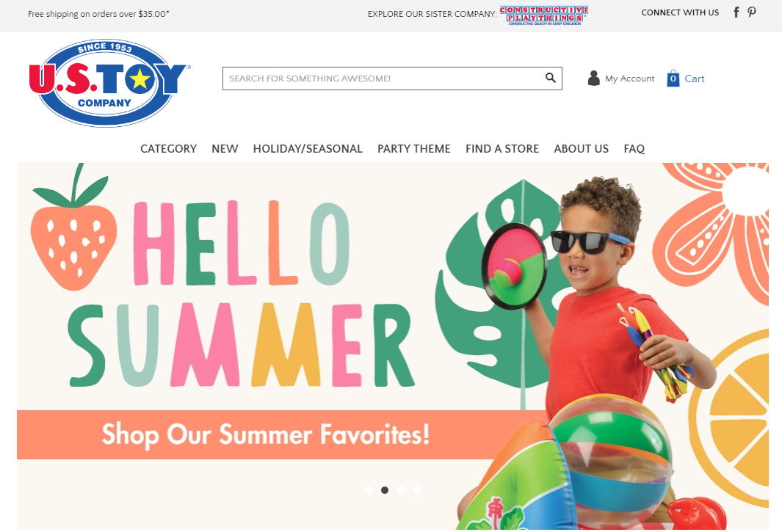Go to the About Us page
Screen dimensions: 782x532
581,148
